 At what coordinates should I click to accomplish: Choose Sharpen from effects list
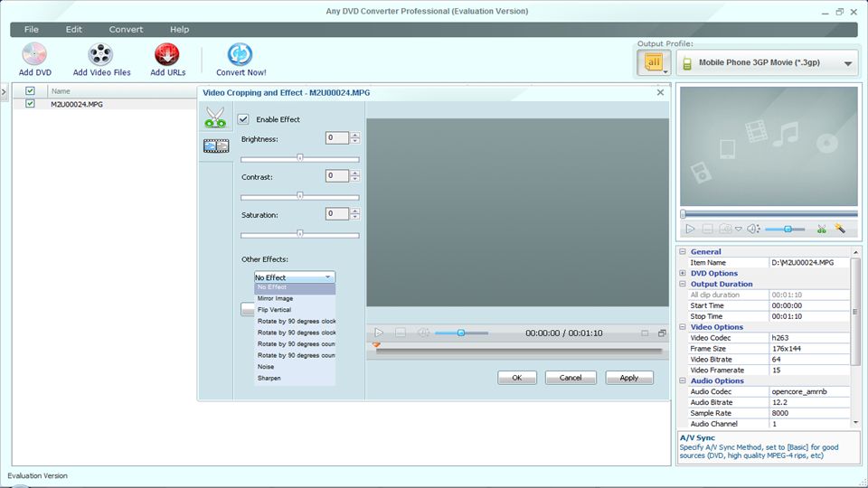point(295,378)
